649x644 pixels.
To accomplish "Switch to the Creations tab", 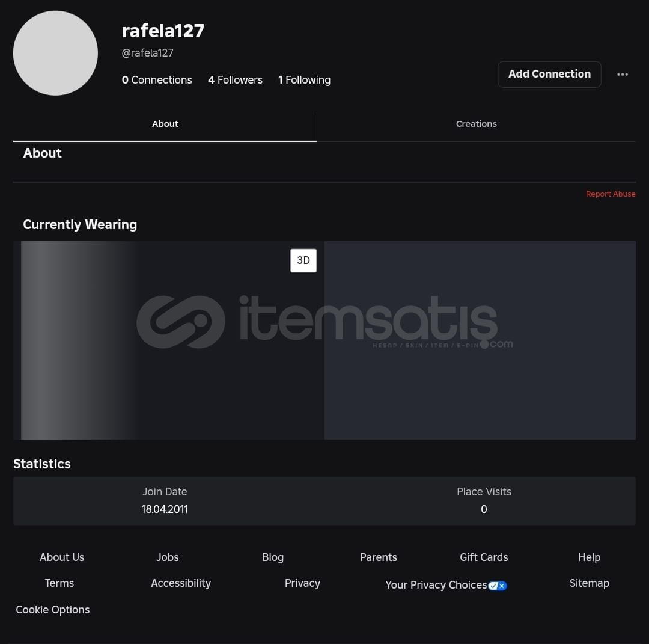I will [476, 124].
